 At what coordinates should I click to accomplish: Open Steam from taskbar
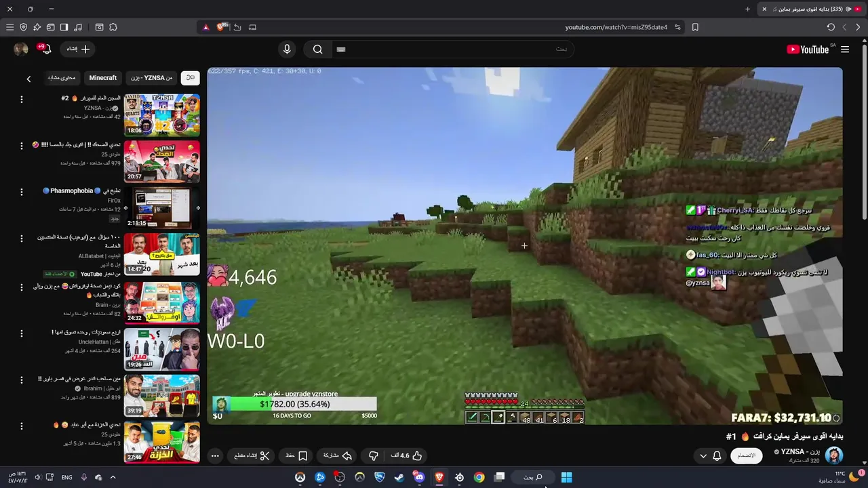click(399, 477)
